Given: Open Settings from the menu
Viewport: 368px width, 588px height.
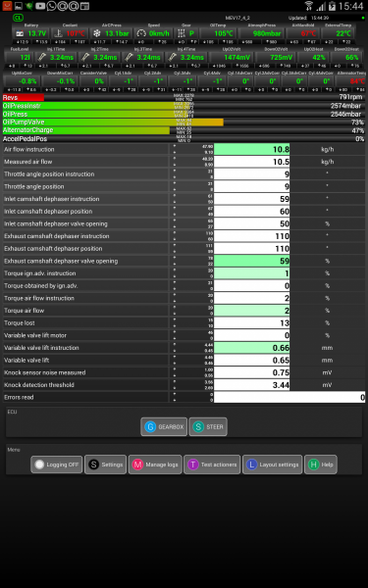Looking at the screenshot, I should click(106, 465).
